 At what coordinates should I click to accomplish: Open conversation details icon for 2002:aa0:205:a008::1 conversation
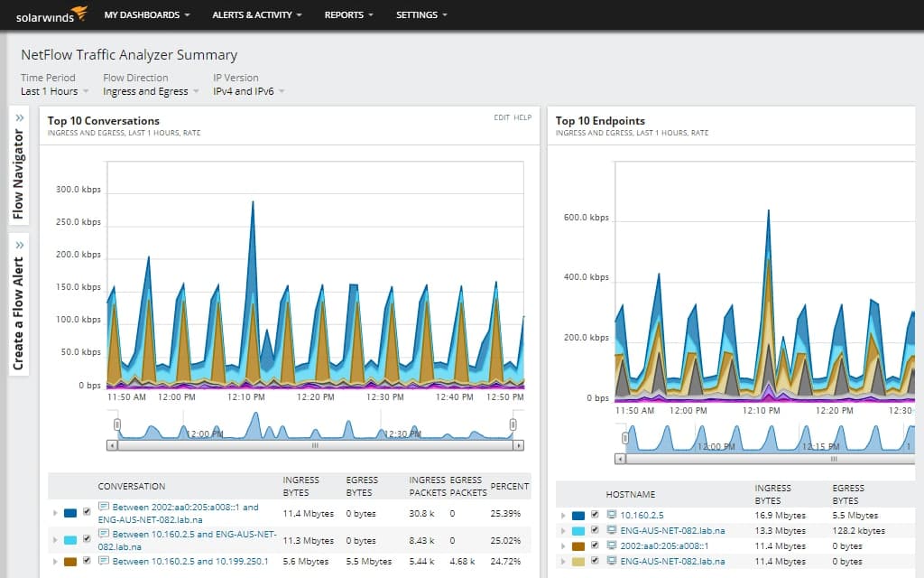coord(103,507)
